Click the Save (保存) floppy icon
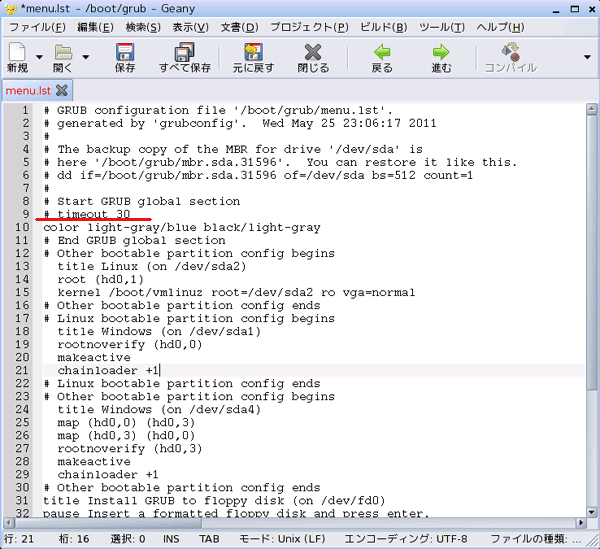 click(x=125, y=52)
